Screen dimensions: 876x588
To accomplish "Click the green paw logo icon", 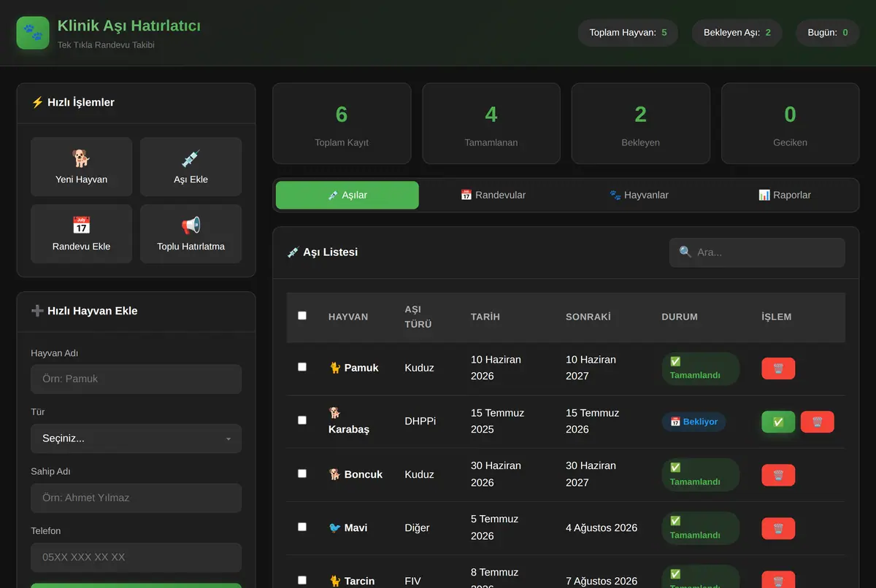I will (33, 33).
